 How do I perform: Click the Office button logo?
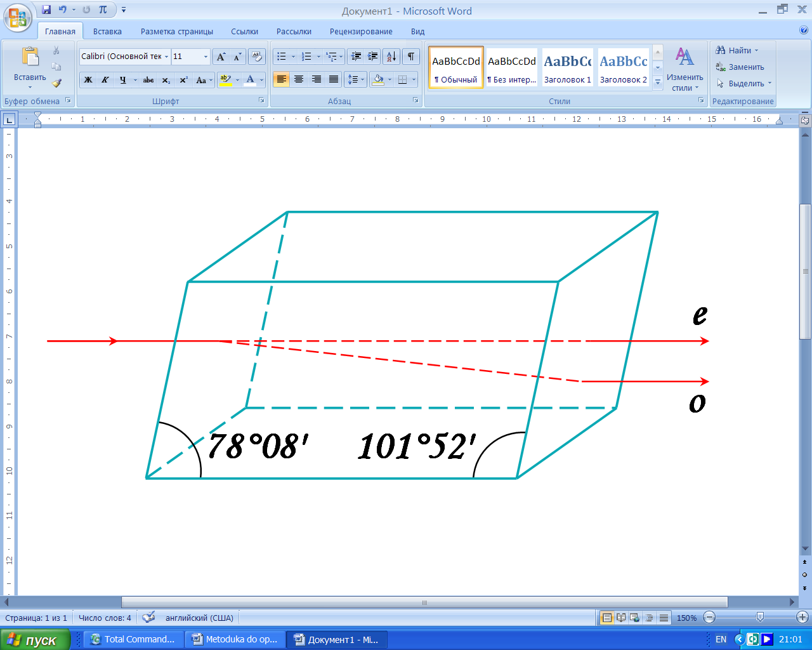point(18,17)
